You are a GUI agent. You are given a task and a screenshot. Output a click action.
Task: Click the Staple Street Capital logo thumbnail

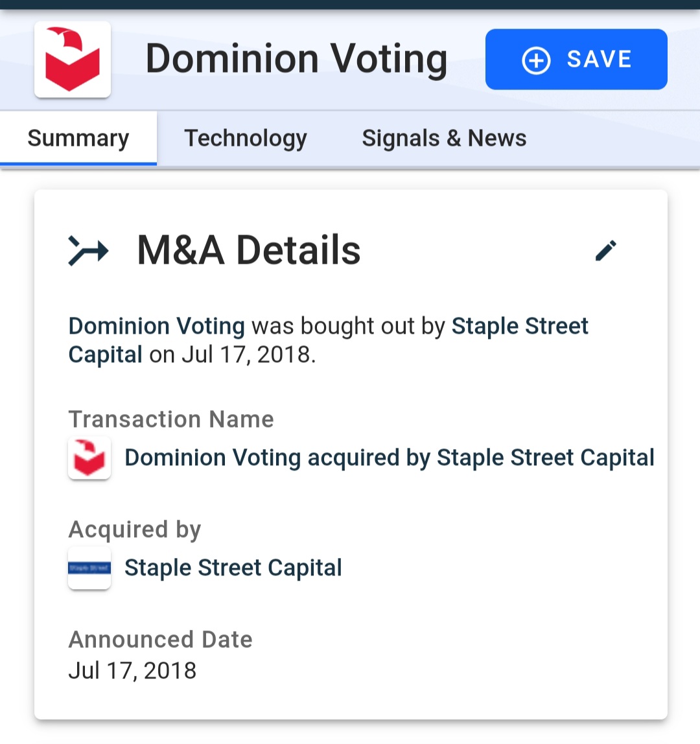89,568
